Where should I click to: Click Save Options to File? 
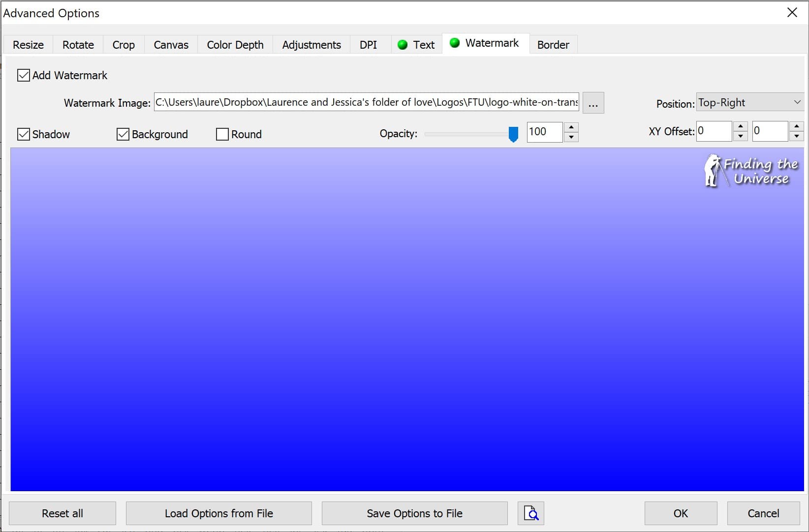pos(414,513)
